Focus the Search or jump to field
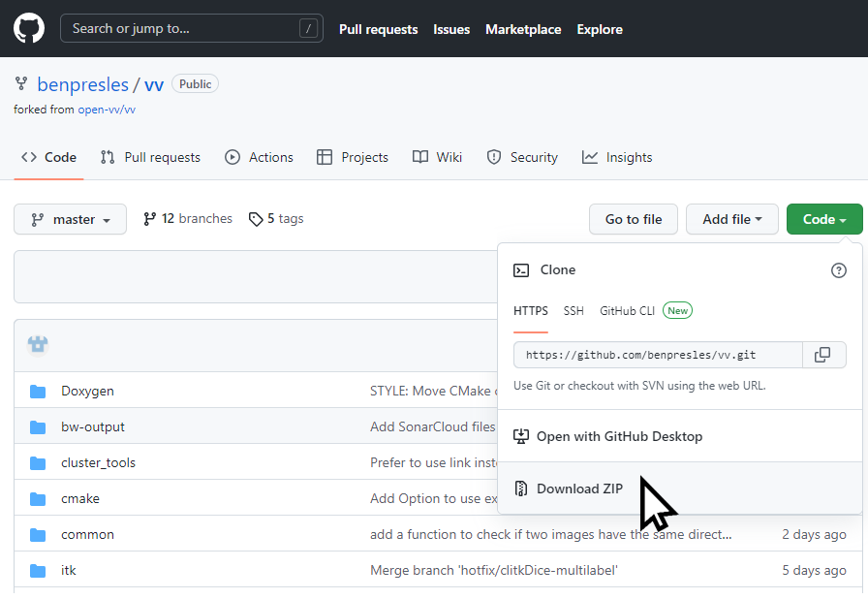 coord(192,28)
